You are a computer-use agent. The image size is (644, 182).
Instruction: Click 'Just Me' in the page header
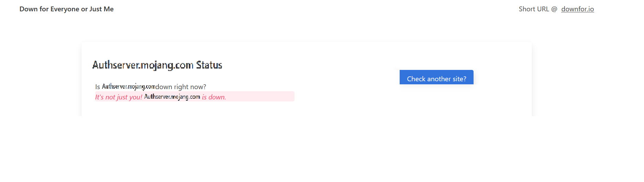tap(101, 9)
